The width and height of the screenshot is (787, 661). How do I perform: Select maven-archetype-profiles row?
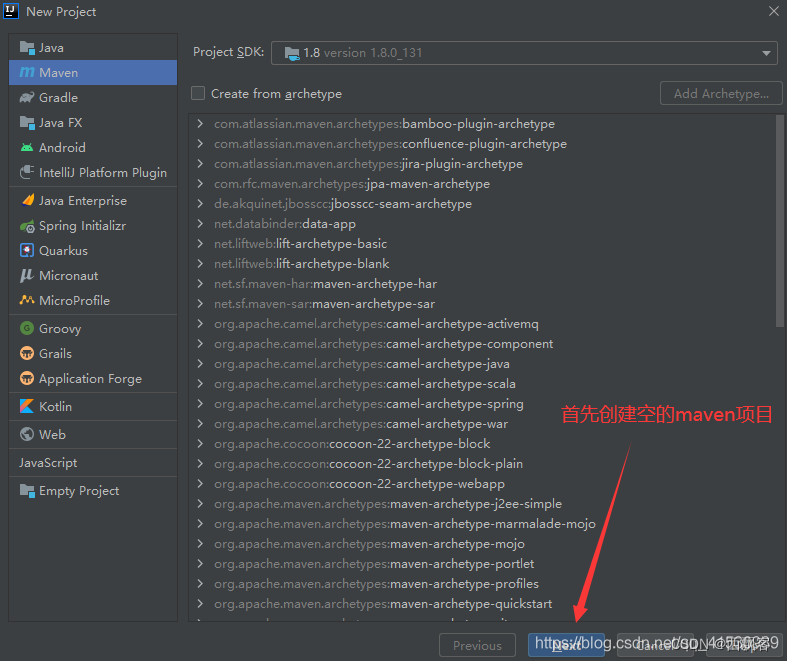[482, 584]
